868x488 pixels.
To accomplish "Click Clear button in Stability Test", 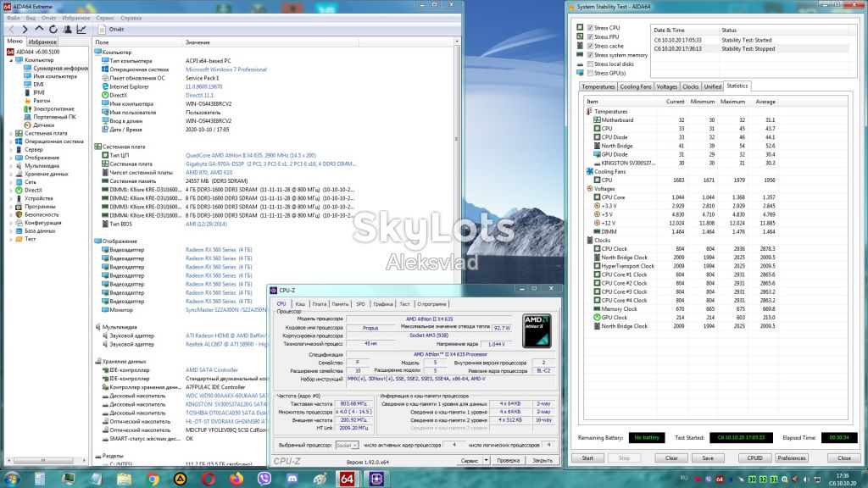I will (671, 458).
